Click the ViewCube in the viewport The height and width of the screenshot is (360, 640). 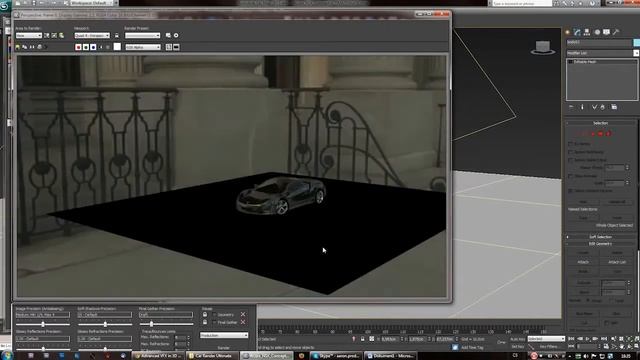point(543,48)
